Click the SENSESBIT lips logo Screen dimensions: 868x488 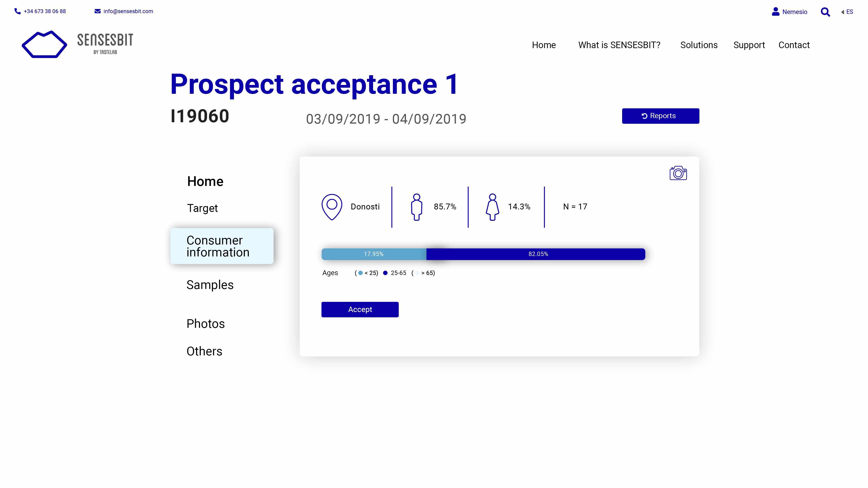(x=45, y=45)
